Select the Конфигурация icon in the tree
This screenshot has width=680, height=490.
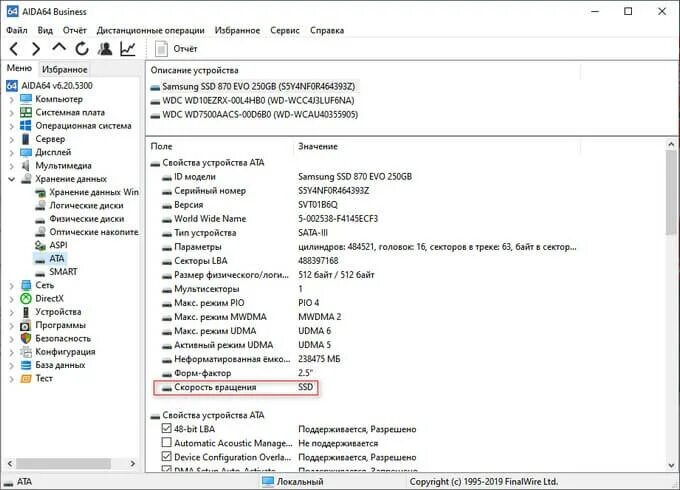[26, 352]
